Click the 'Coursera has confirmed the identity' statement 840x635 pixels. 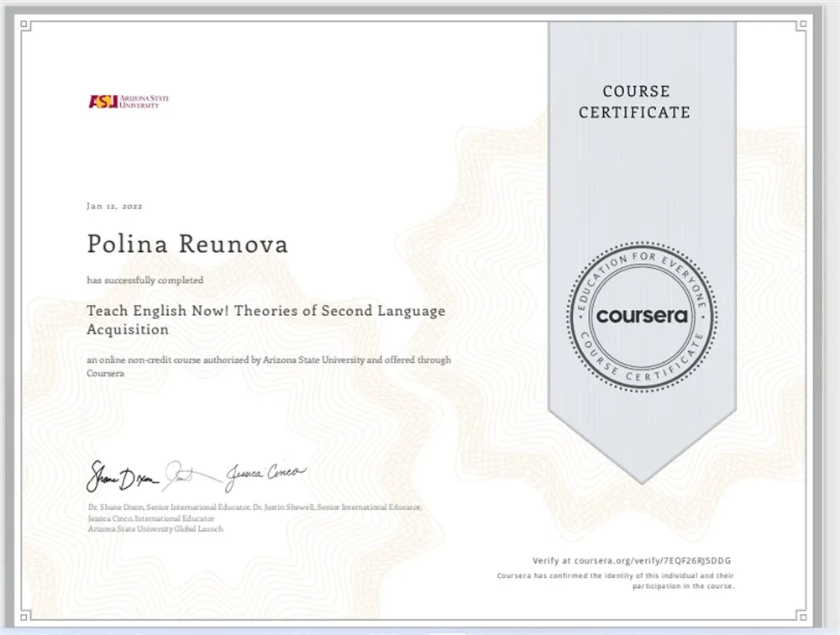616,575
